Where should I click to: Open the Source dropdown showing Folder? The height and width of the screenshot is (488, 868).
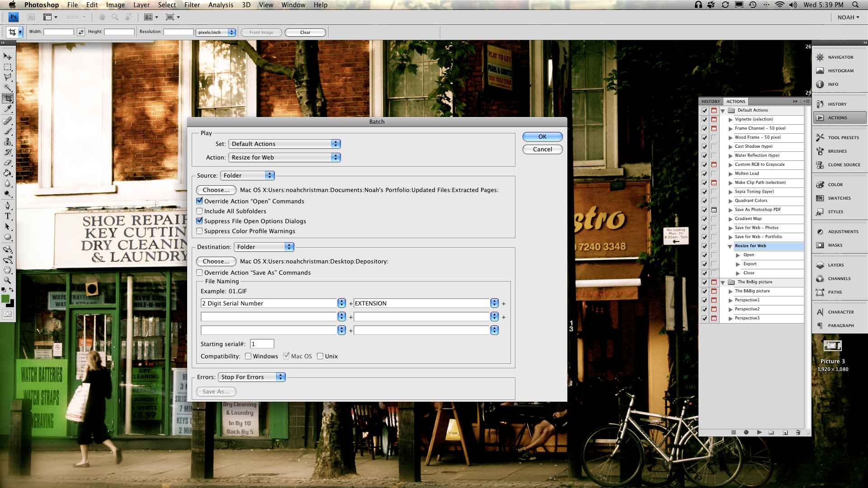[x=247, y=175]
